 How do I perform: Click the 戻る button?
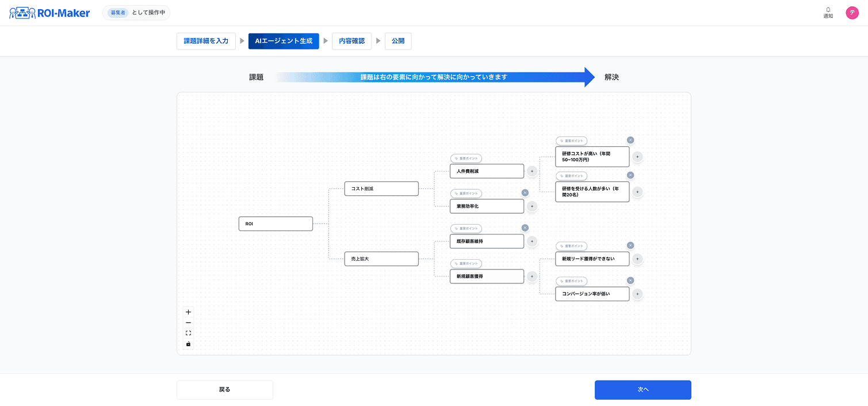click(224, 390)
